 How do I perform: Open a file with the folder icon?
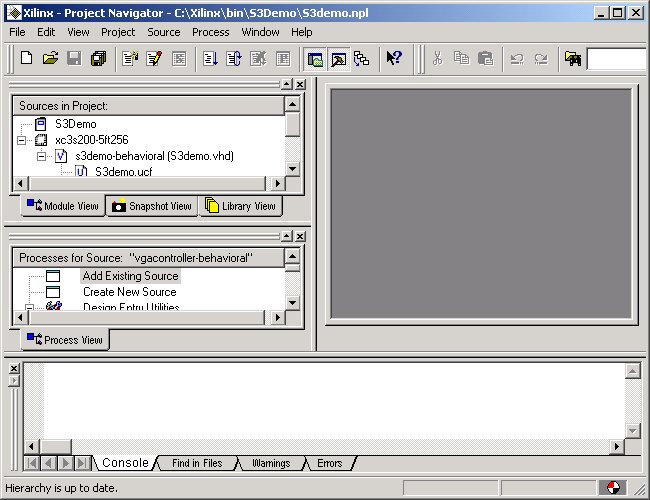pos(50,58)
